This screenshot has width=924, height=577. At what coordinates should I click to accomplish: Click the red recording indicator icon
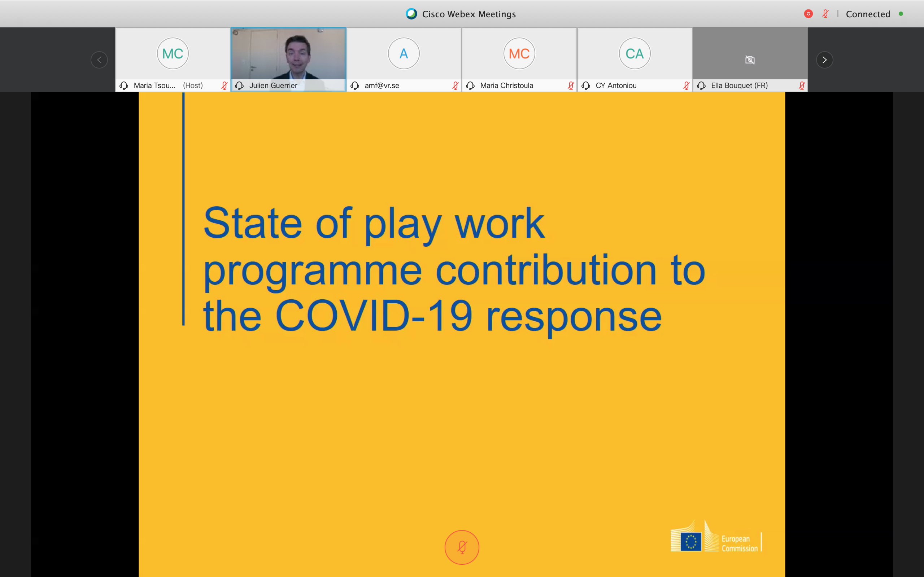(808, 14)
